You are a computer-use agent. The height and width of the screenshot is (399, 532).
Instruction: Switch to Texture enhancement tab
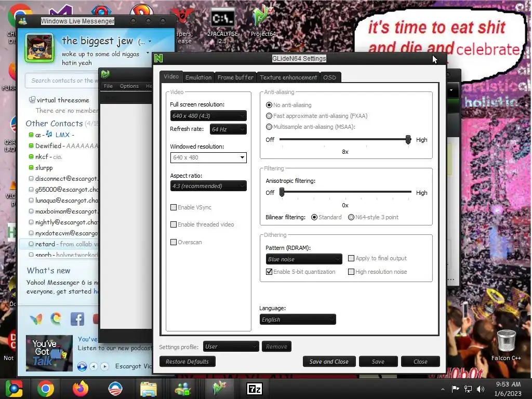(x=288, y=77)
